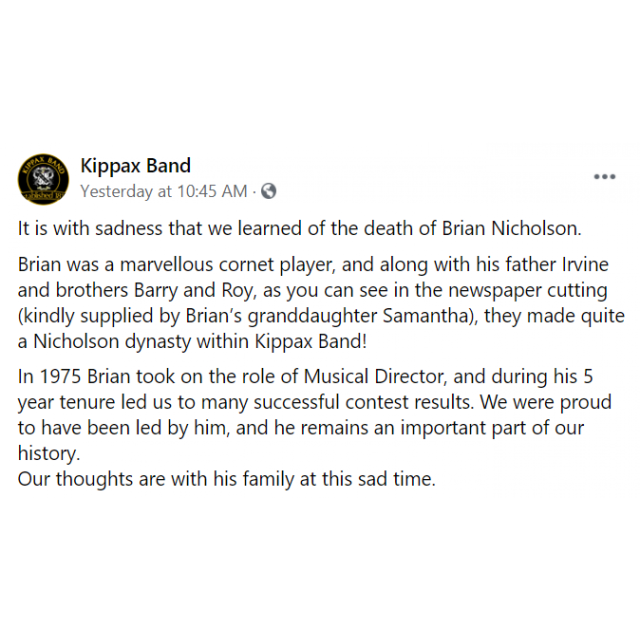Click the Kippax Band page name

(x=135, y=166)
